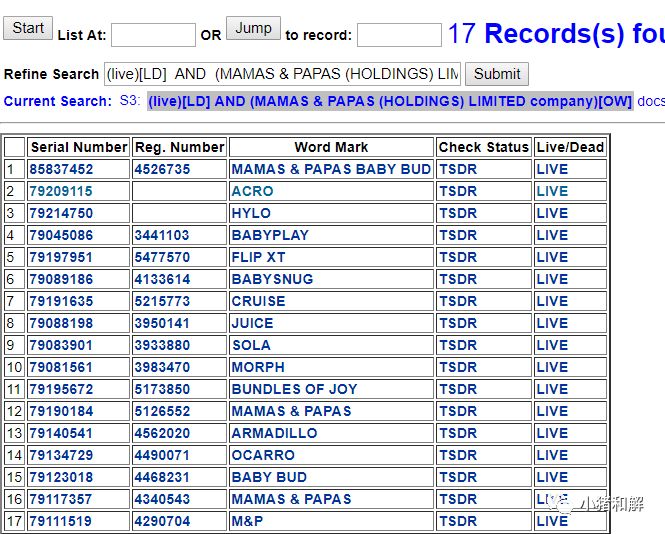The image size is (665, 534).
Task: Open serial number 79111519
Action: click(x=61, y=522)
